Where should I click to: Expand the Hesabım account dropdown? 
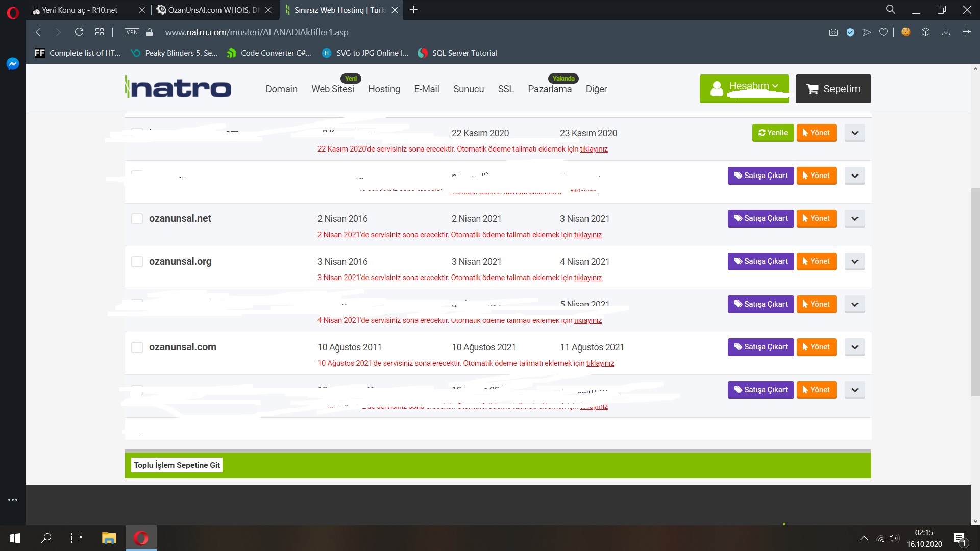(744, 89)
